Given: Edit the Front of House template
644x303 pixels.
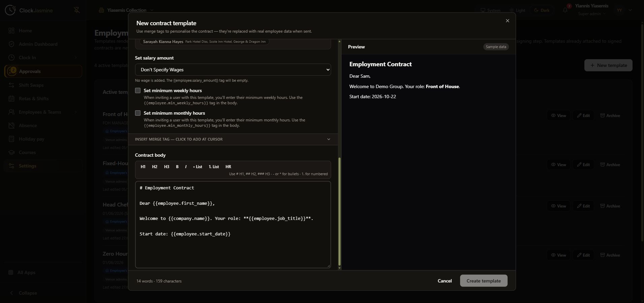Looking at the screenshot, I should click(583, 115).
